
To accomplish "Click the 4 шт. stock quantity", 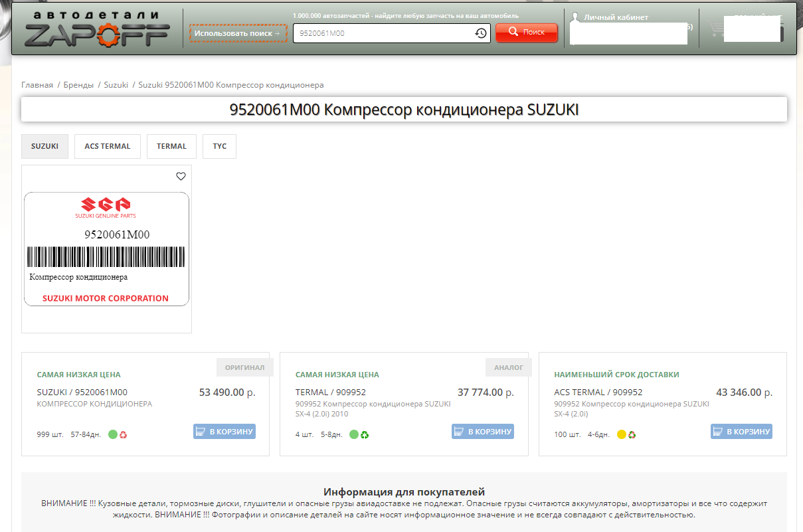I will [304, 435].
